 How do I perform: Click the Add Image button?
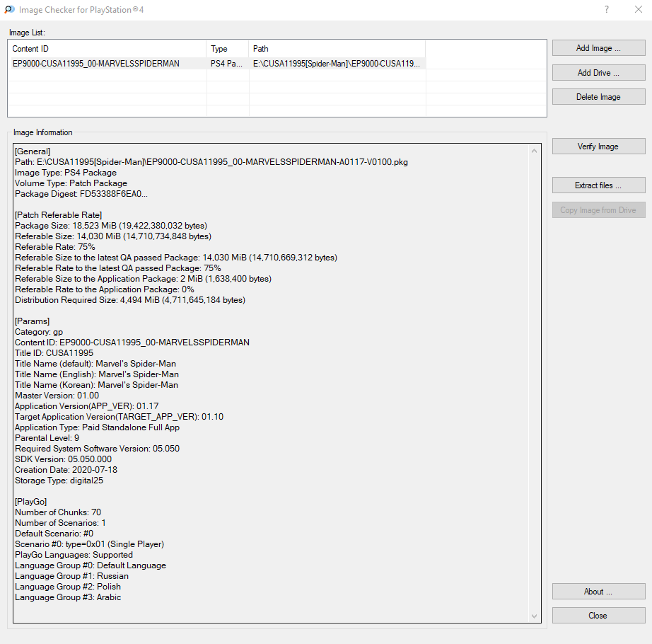click(598, 48)
